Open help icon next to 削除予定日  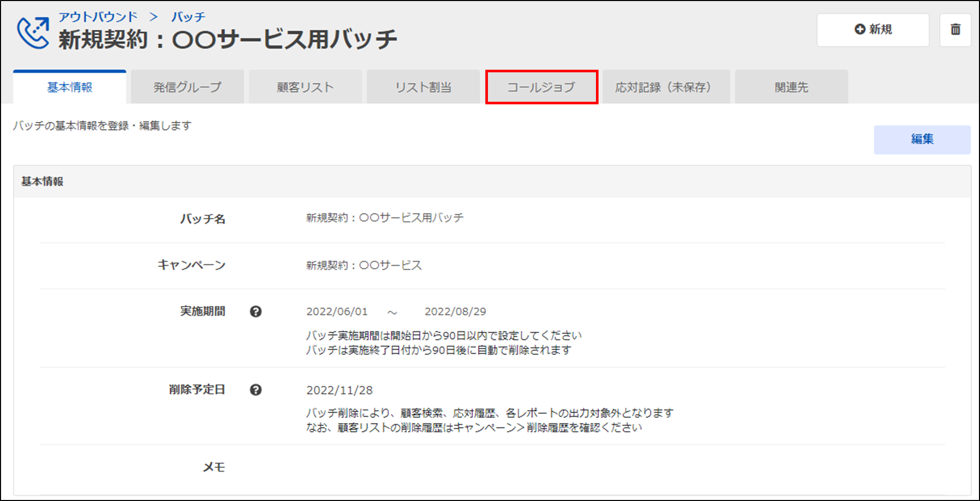click(x=255, y=390)
